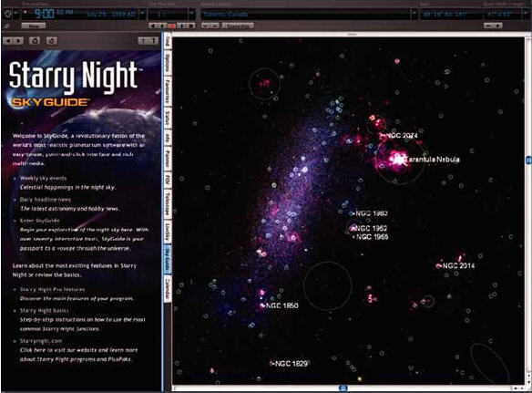This screenshot has width=532, height=393.
Task: Open the Find side tab
Action: click(x=168, y=41)
